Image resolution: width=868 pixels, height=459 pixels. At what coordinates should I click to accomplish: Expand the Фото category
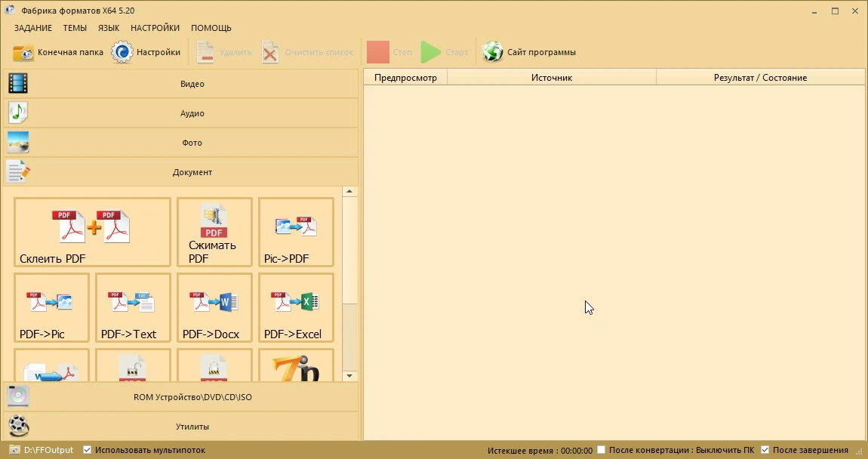181,142
